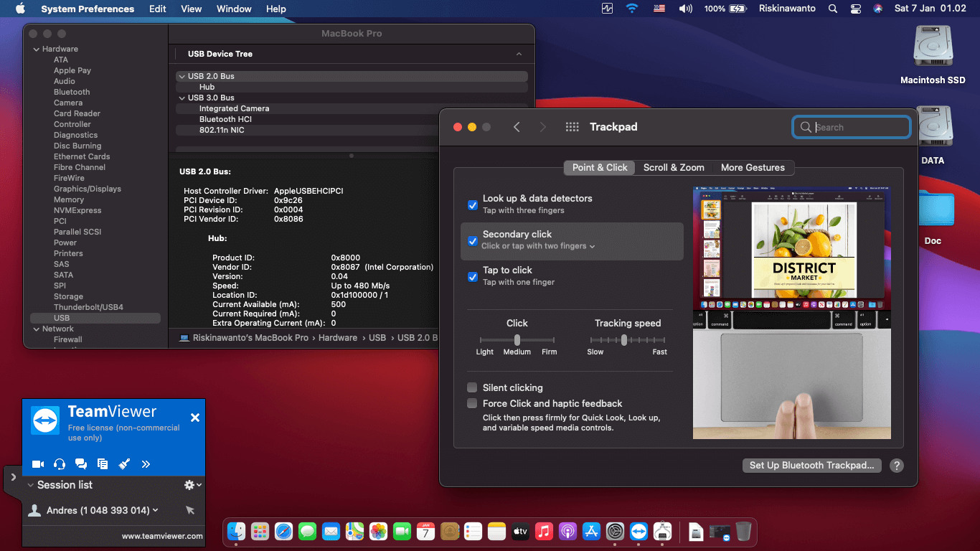Select the TeamViewer whiteboard brush icon
This screenshot has height=551, width=980.
123,464
